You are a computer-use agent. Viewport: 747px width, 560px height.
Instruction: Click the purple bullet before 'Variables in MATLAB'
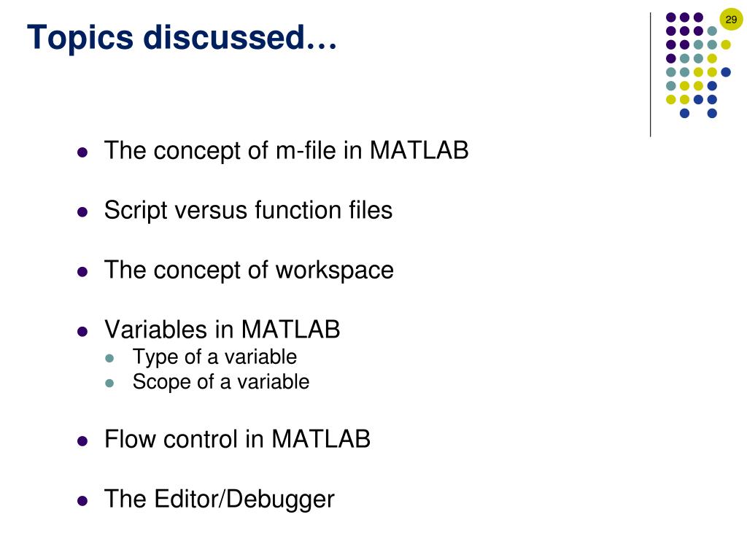click(82, 332)
